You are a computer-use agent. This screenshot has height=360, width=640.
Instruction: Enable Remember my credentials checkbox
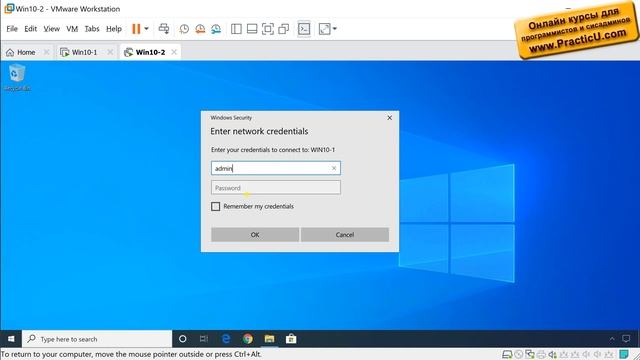click(x=216, y=207)
